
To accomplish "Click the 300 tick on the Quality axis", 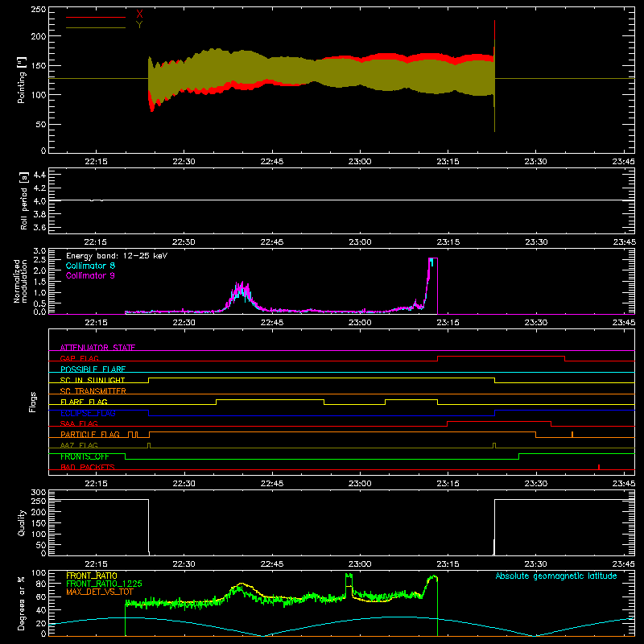I will 38,493.
